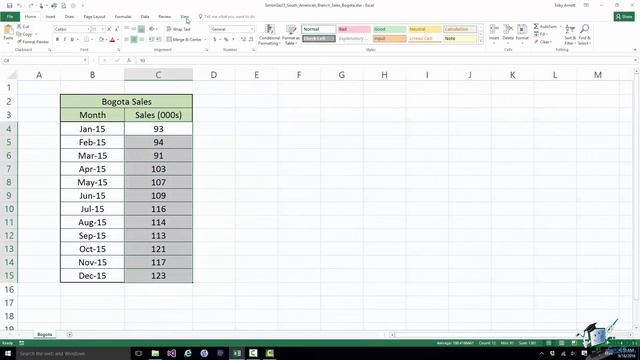Image resolution: width=640 pixels, height=360 pixels.
Task: Click the Conditional Formatting icon
Action: pos(269,30)
